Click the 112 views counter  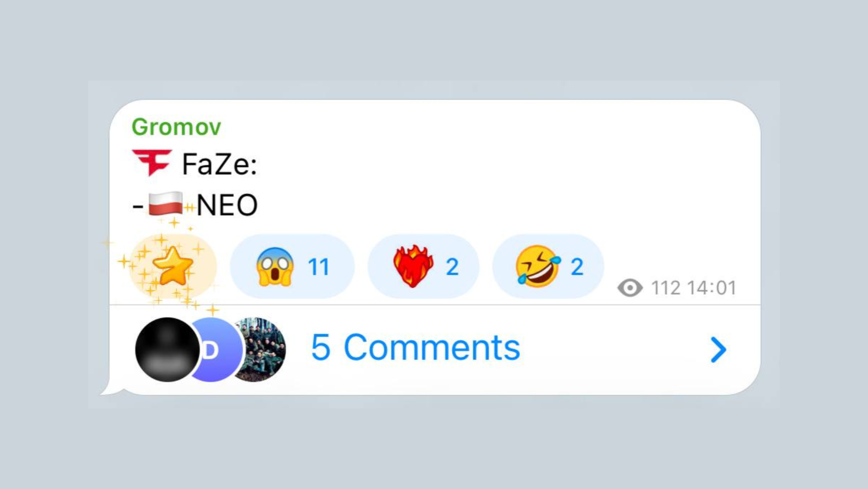pos(665,288)
